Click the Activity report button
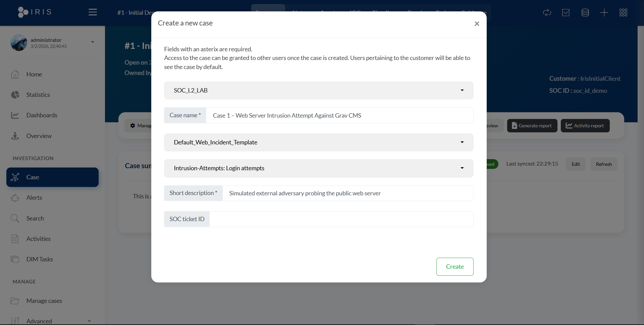644x325 pixels. point(585,126)
